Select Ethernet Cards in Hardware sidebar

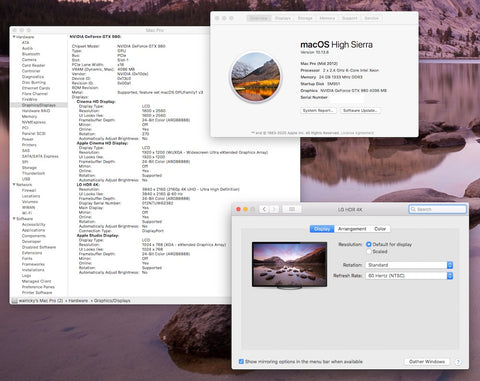pos(36,88)
